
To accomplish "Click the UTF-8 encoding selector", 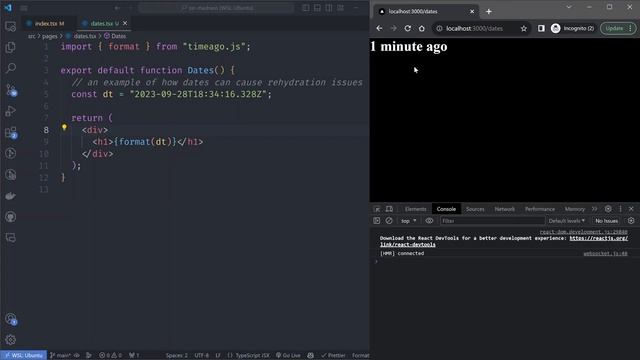I will pyautogui.click(x=202, y=356).
